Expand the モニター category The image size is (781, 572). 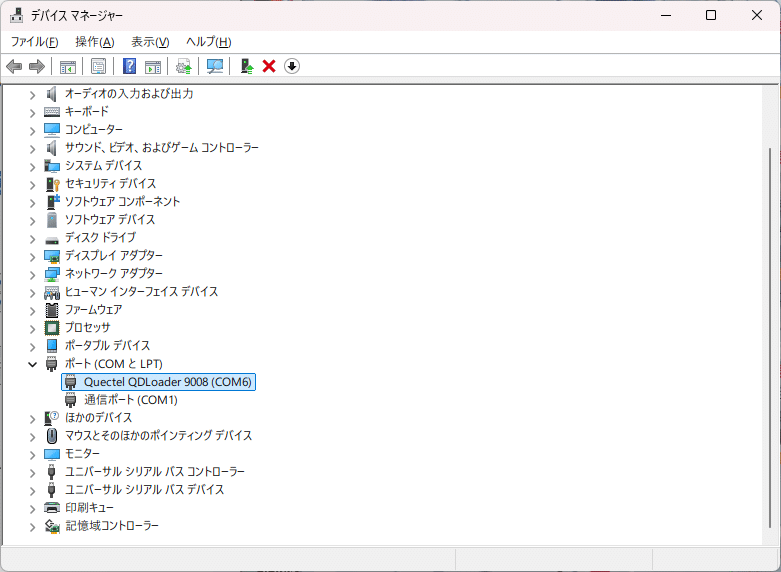tap(32, 454)
